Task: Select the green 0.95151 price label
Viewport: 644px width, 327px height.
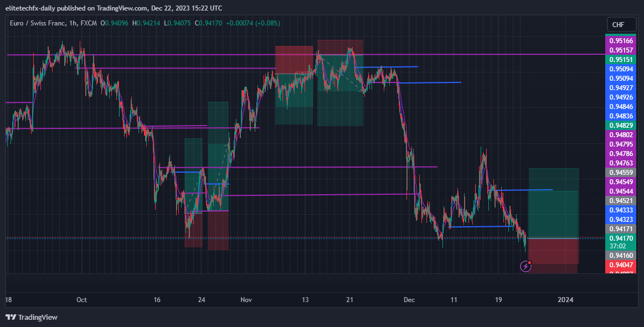Action: [621, 60]
